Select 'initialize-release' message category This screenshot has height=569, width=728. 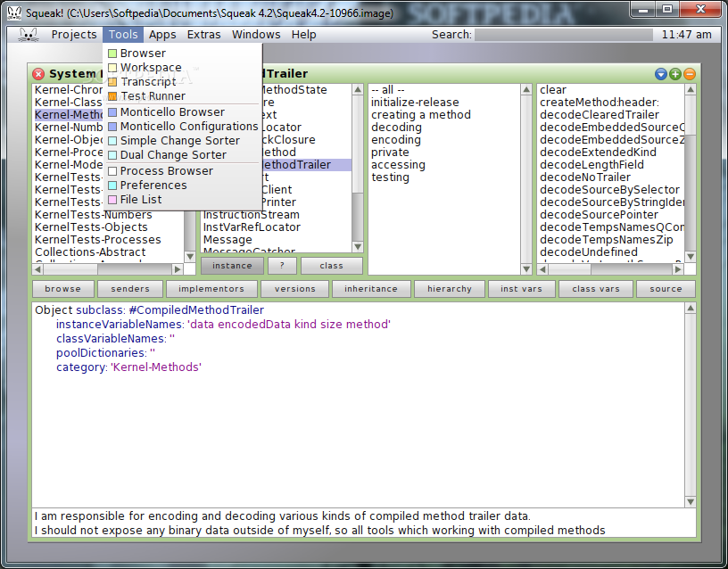coord(415,102)
